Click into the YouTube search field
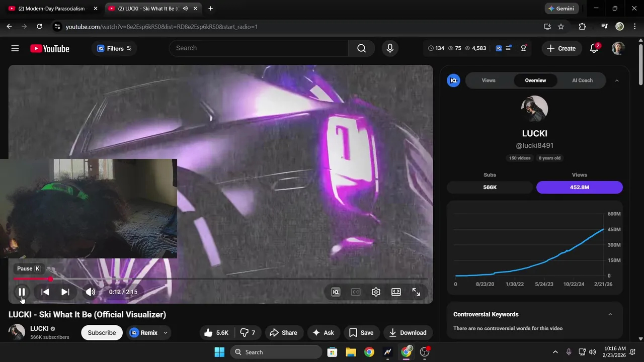Viewport: 644px width, 362px height. point(259,48)
